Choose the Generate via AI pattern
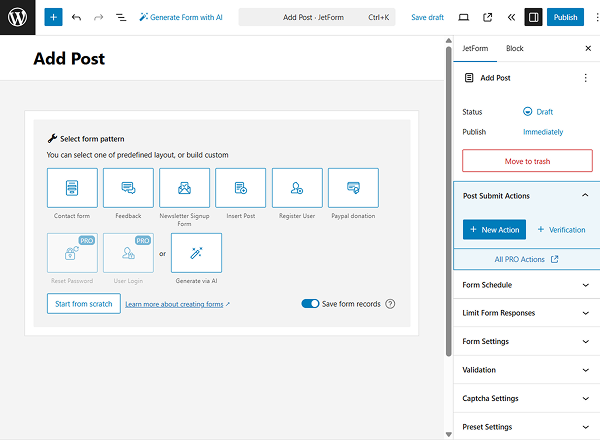600x440 pixels. [x=196, y=253]
